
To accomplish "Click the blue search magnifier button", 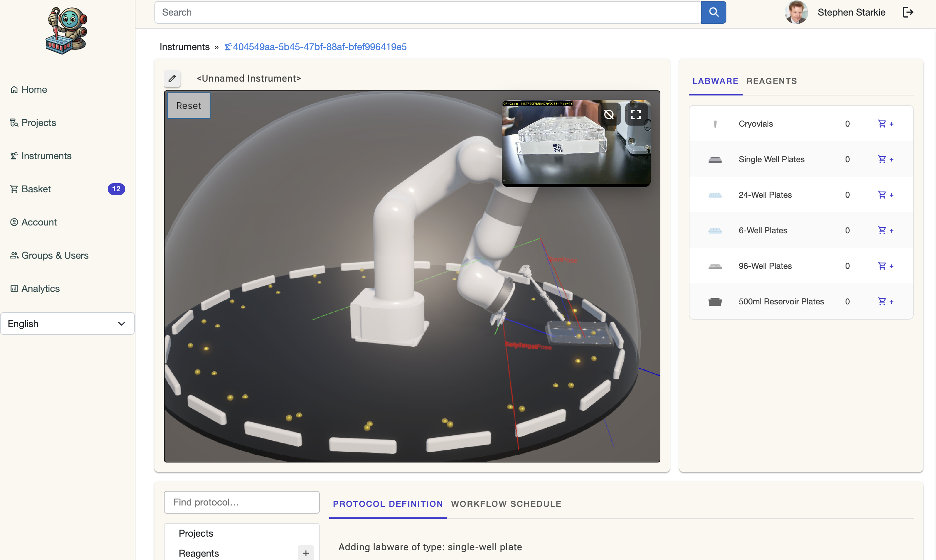I will point(713,12).
